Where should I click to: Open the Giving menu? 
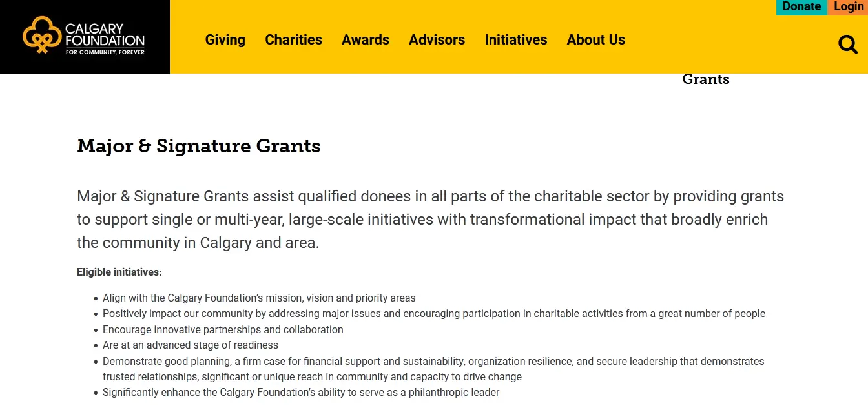tap(225, 40)
